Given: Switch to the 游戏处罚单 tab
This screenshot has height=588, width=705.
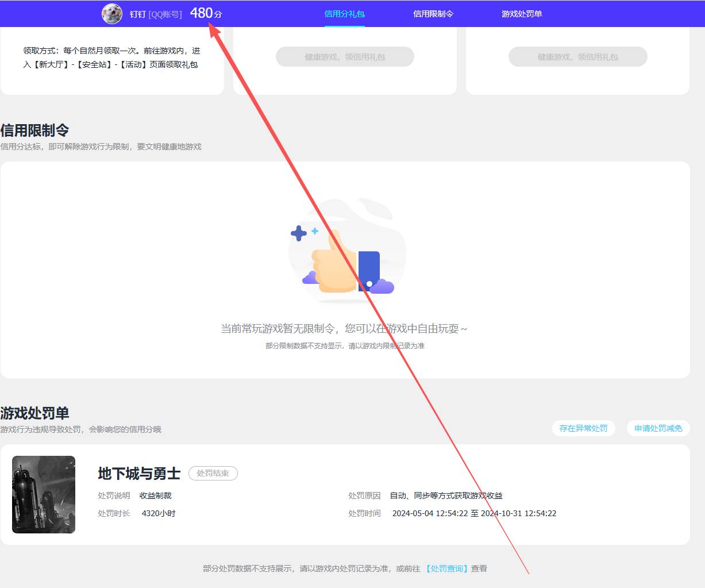Looking at the screenshot, I should [x=521, y=13].
